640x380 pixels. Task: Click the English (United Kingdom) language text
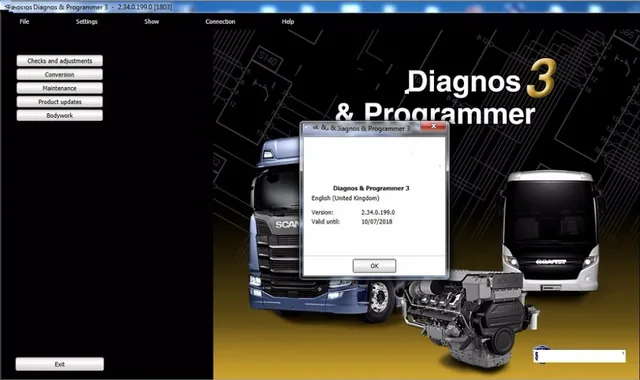click(345, 198)
